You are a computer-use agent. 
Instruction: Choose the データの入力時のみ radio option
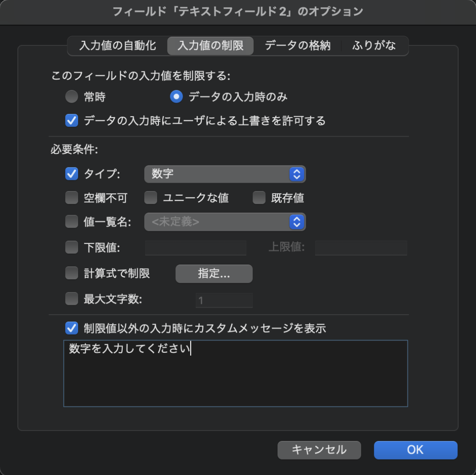tap(176, 97)
